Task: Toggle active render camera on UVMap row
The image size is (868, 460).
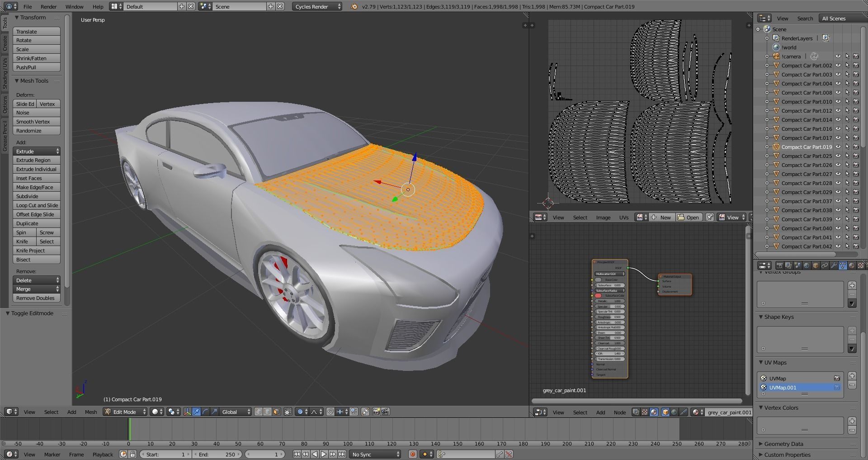Action: 837,379
